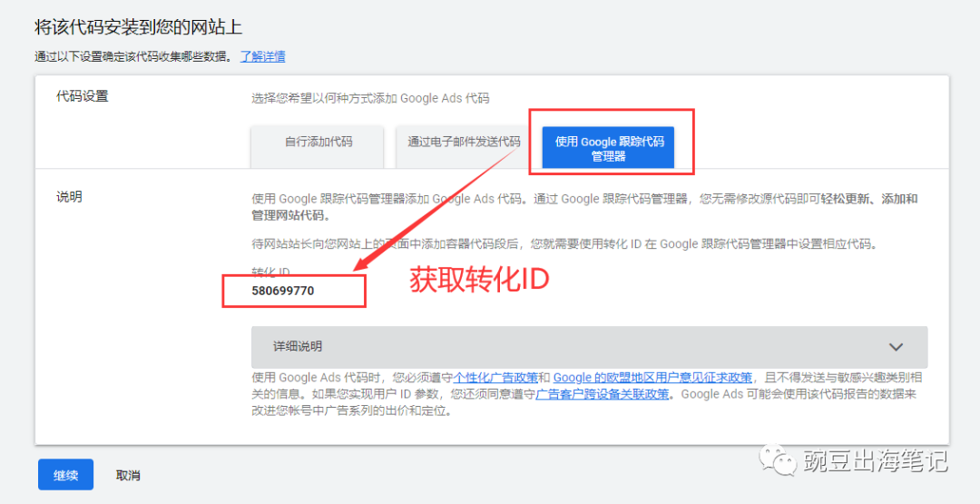Click the 代码设置 section label
Viewport: 980px width, 504px height.
click(83, 97)
